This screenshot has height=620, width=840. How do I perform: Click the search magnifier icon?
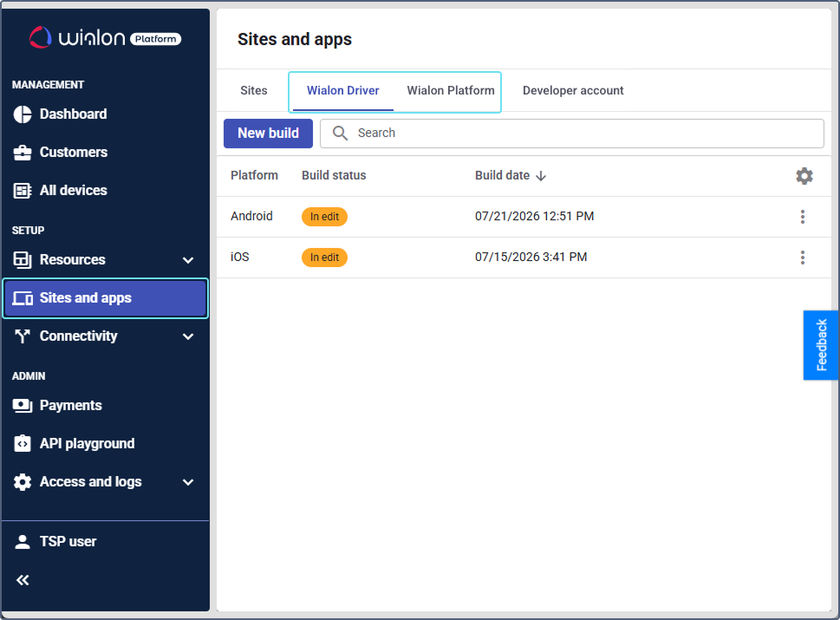coord(340,133)
